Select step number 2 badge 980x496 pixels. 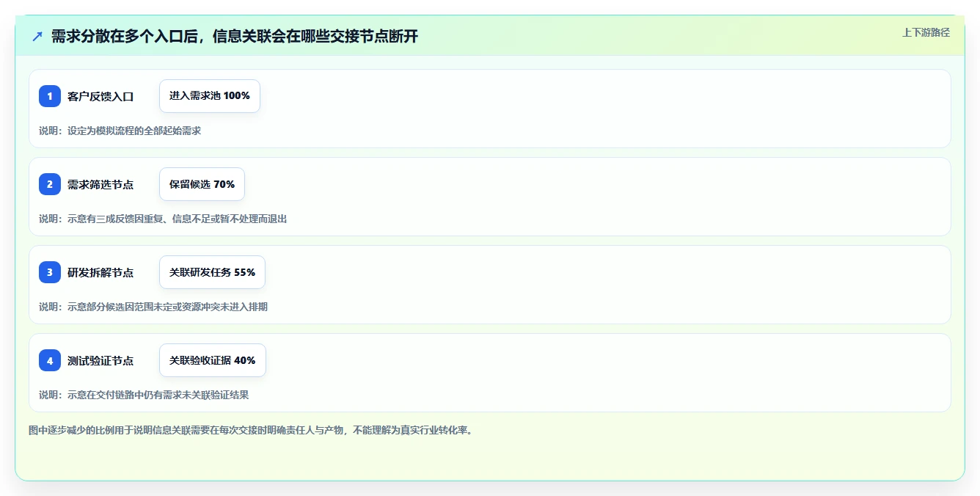point(50,184)
